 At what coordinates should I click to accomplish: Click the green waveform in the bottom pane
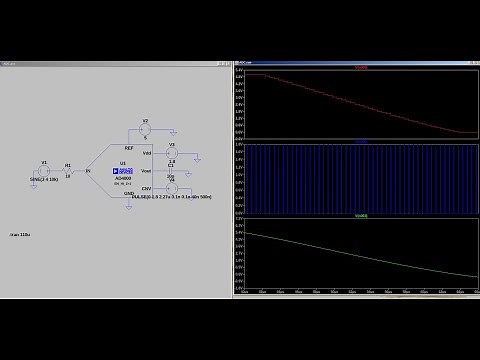[361, 256]
